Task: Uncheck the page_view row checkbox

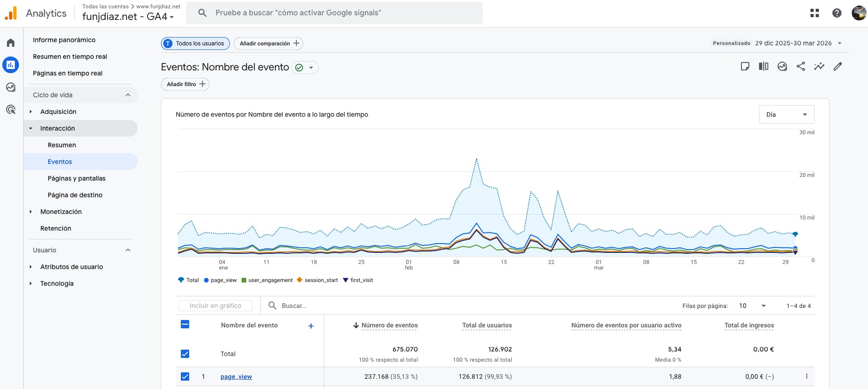Action: 185,376
